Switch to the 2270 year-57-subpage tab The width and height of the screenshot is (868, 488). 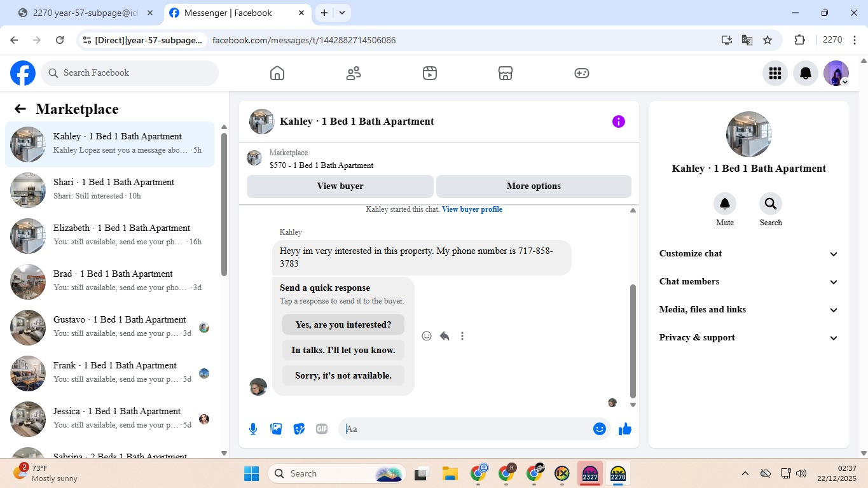pyautogui.click(x=86, y=13)
